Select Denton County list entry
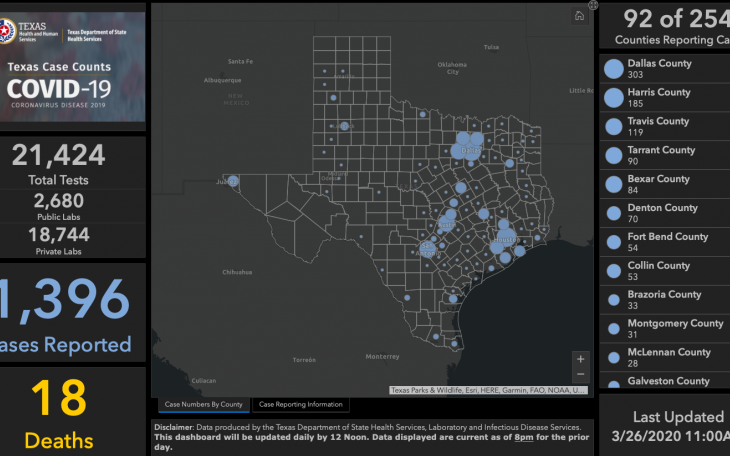The width and height of the screenshot is (730, 456). 661,214
